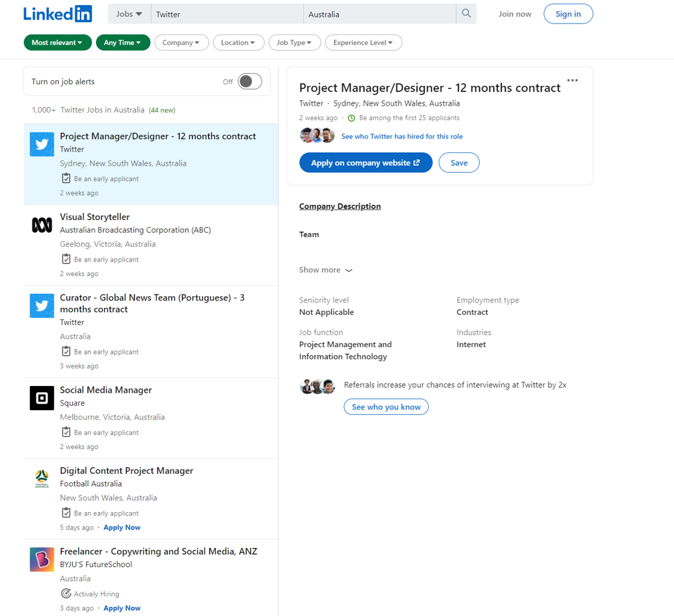Click profile photos beside 'See who Twitter has hired'
Image resolution: width=674 pixels, height=616 pixels.
click(x=318, y=135)
